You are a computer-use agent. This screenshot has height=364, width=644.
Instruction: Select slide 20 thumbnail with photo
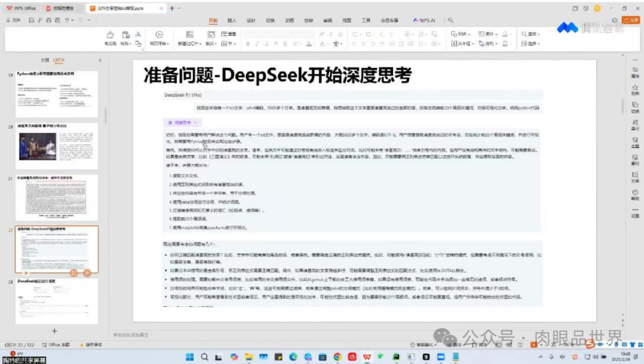pos(57,146)
